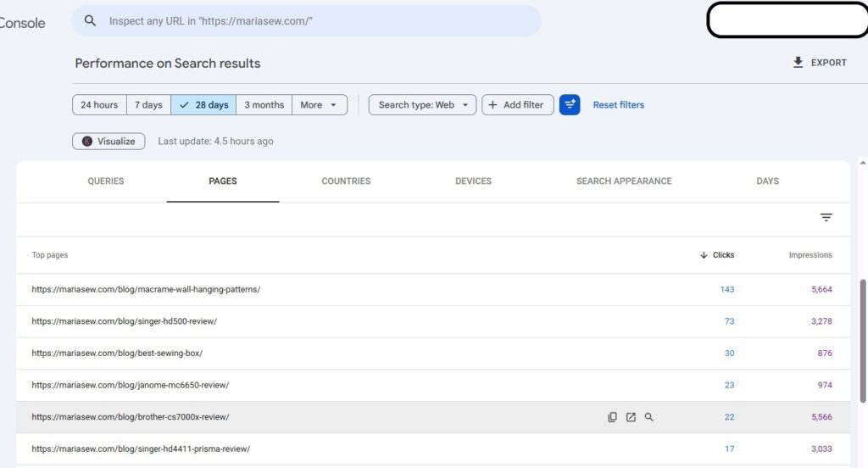Click the 5,664 impressions value

point(821,290)
